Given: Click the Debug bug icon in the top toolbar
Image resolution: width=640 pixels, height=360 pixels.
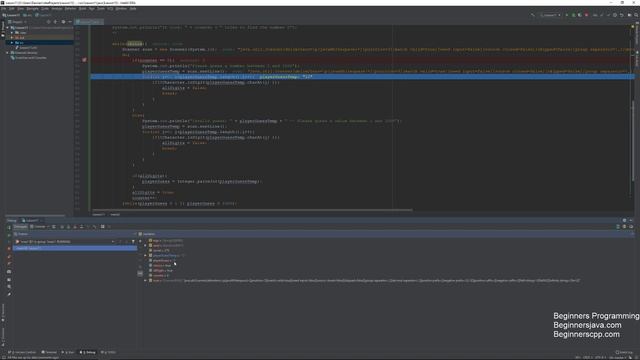Looking at the screenshot, I should pyautogui.click(x=573, y=15).
